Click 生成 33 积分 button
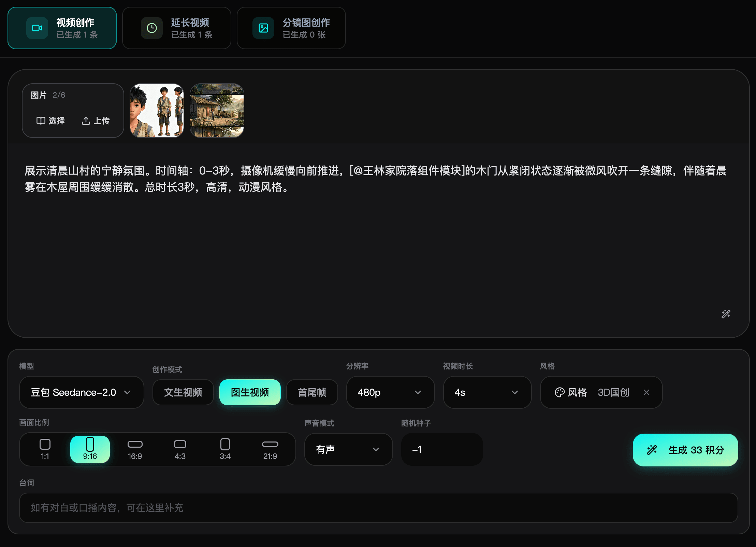 click(x=685, y=450)
